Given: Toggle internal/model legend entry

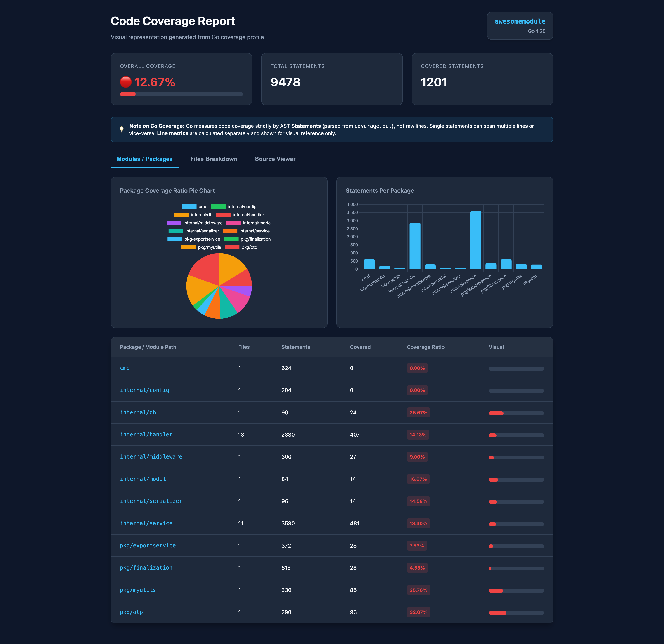Looking at the screenshot, I should pos(249,223).
